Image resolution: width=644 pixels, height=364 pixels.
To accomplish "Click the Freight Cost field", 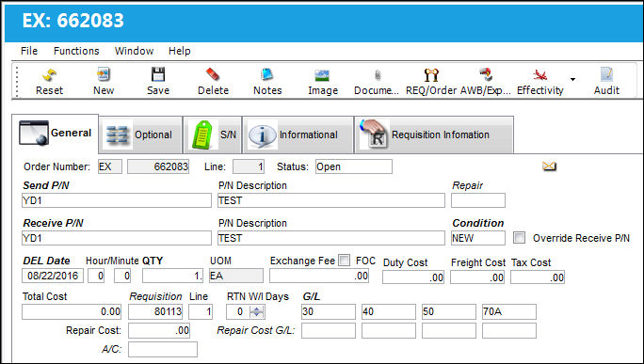I will pyautogui.click(x=477, y=277).
